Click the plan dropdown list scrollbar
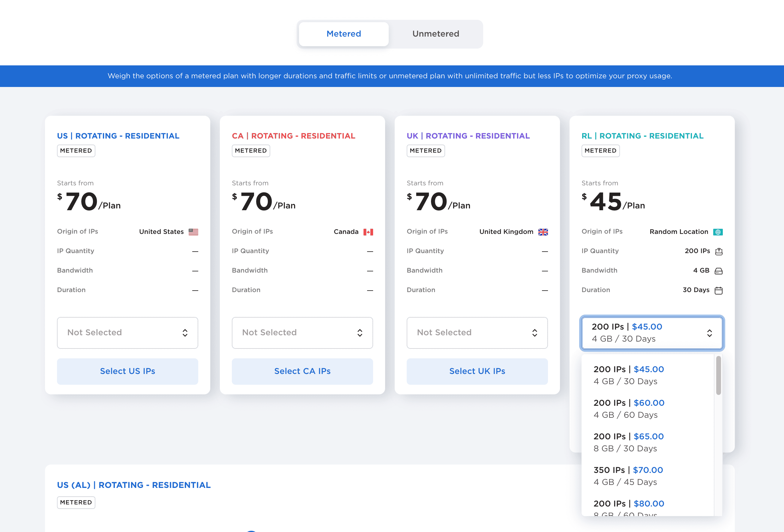The image size is (784, 532). pyautogui.click(x=718, y=375)
